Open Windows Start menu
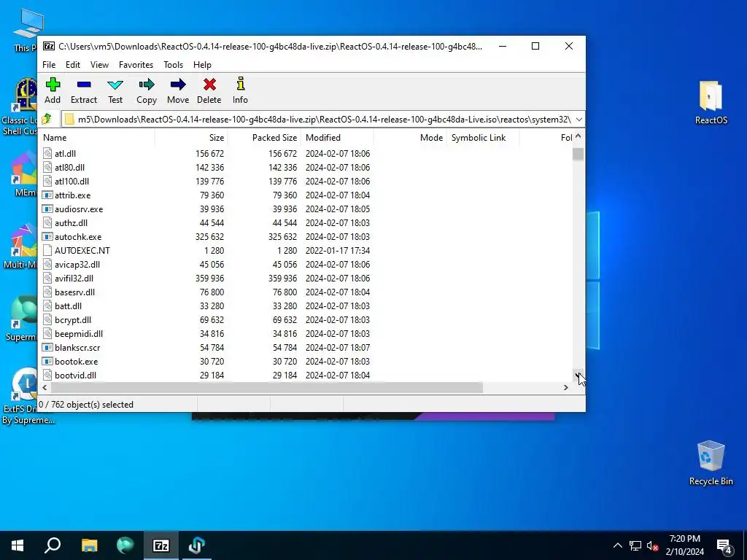This screenshot has width=747, height=560. pyautogui.click(x=18, y=545)
